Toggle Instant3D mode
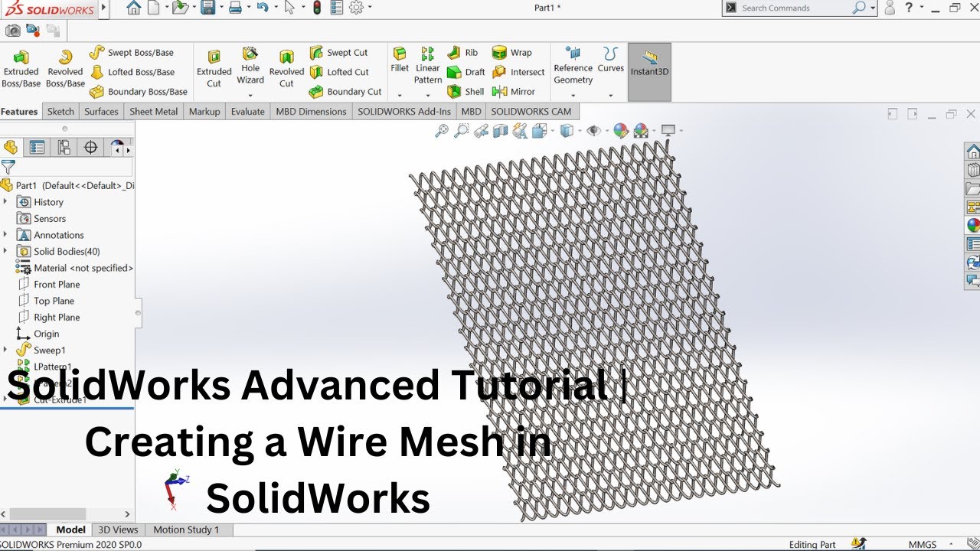 pyautogui.click(x=649, y=72)
